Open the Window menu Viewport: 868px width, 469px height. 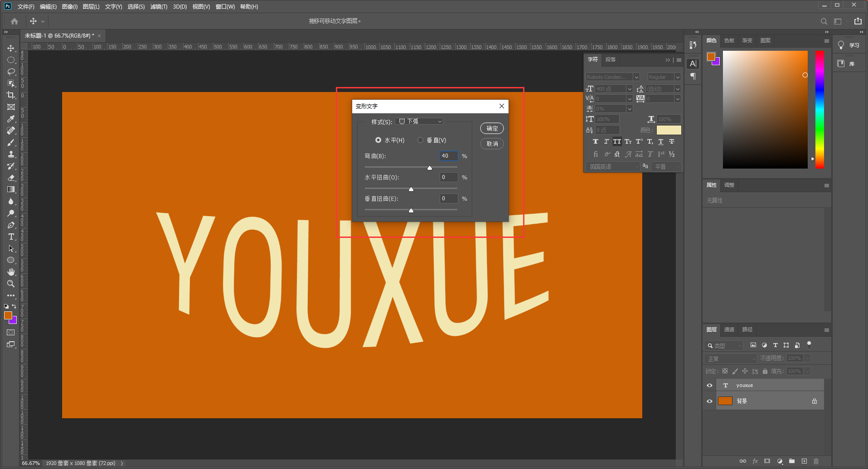[225, 7]
